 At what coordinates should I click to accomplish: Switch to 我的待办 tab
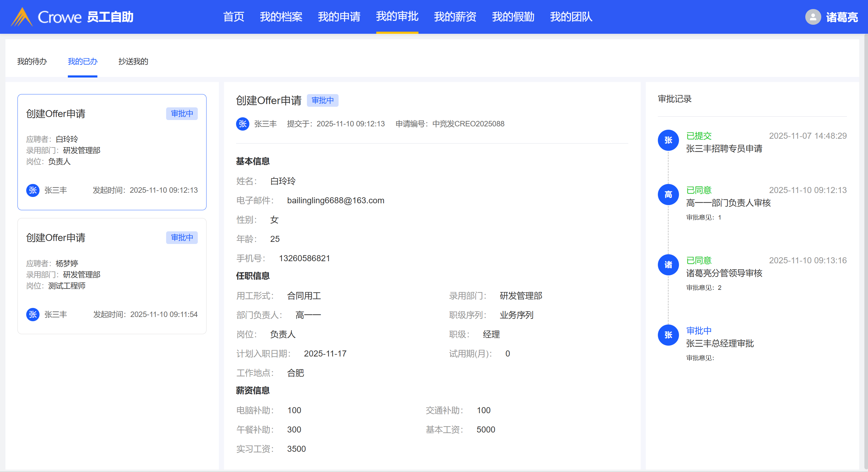[x=32, y=61]
